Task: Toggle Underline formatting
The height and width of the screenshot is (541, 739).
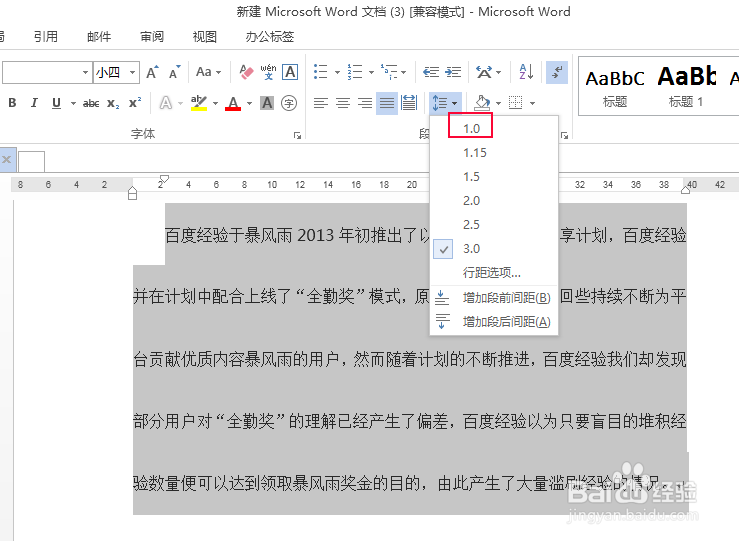Action: 57,103
